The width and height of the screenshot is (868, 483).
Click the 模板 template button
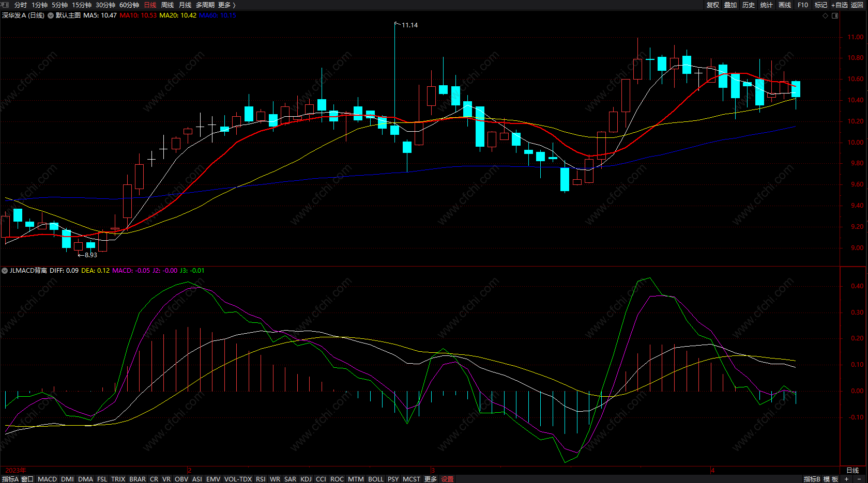(831, 479)
